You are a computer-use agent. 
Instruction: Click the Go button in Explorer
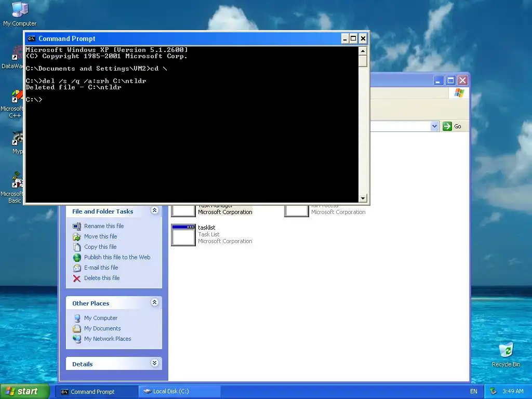tap(453, 126)
